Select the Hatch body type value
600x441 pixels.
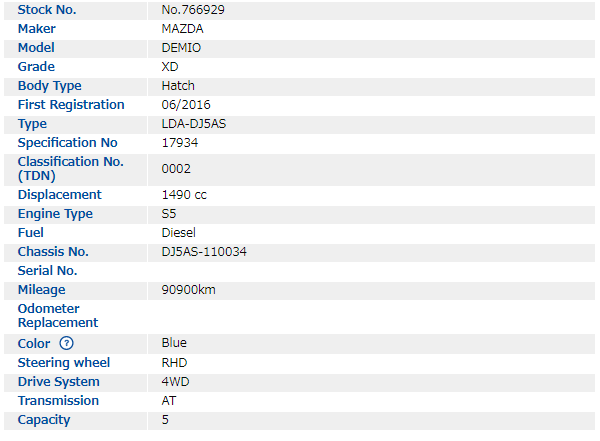point(179,86)
